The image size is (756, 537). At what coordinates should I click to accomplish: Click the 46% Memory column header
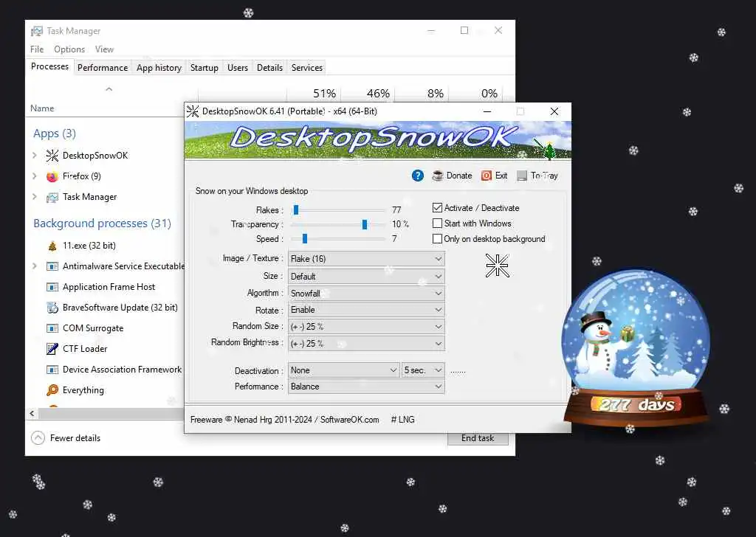click(378, 94)
